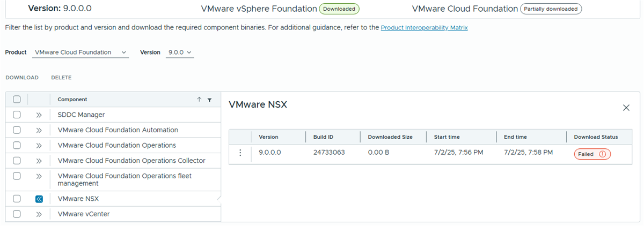Open the row actions menu for 9.0.0.0
Viewport: 644px width, 226px height.
pos(240,153)
